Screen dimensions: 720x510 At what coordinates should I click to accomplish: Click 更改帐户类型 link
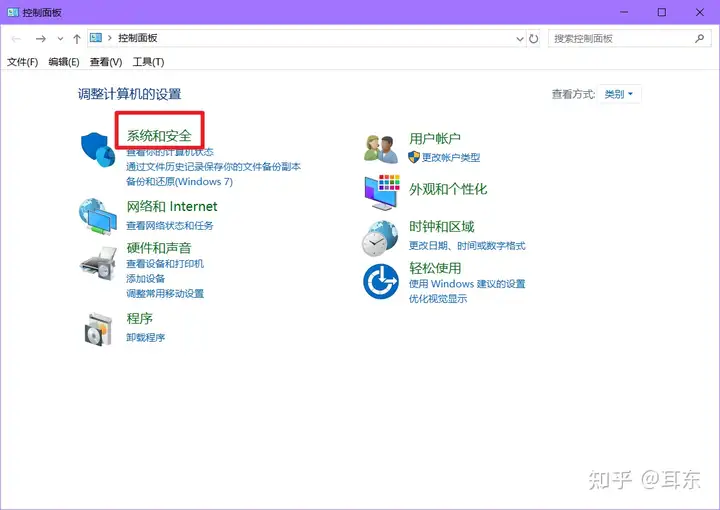tap(451, 157)
